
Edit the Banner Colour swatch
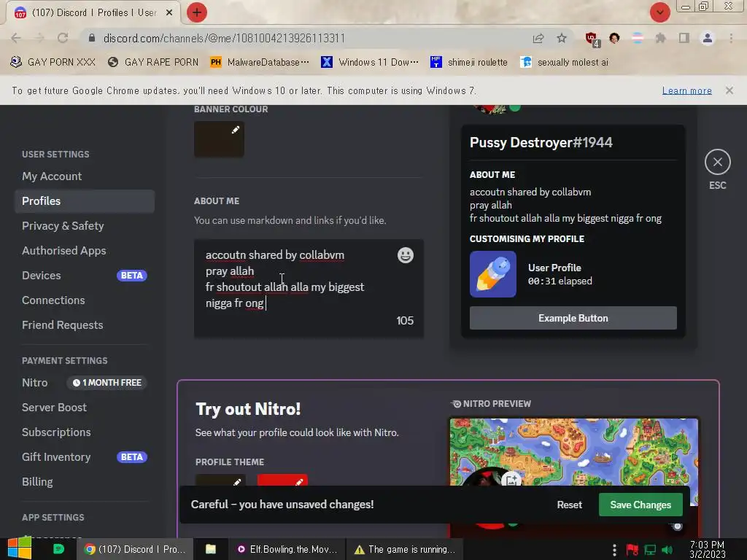tap(219, 139)
